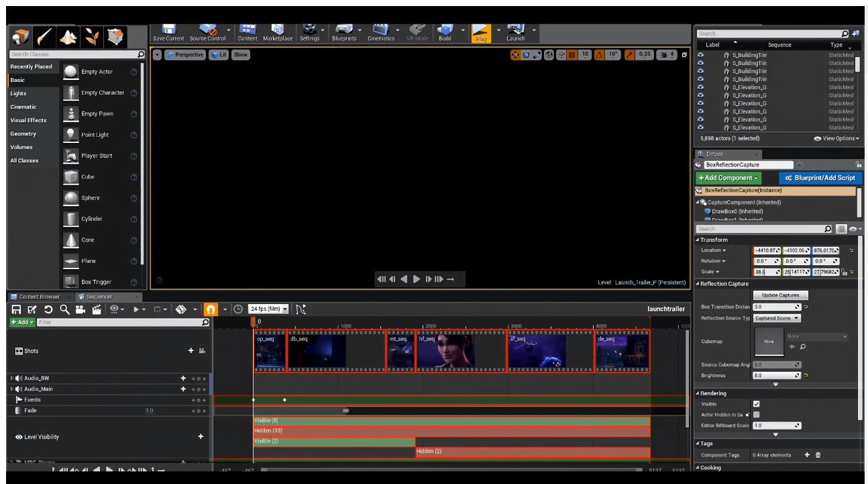Select the Geometry Editing mode icon
868x484 pixels.
(115, 37)
